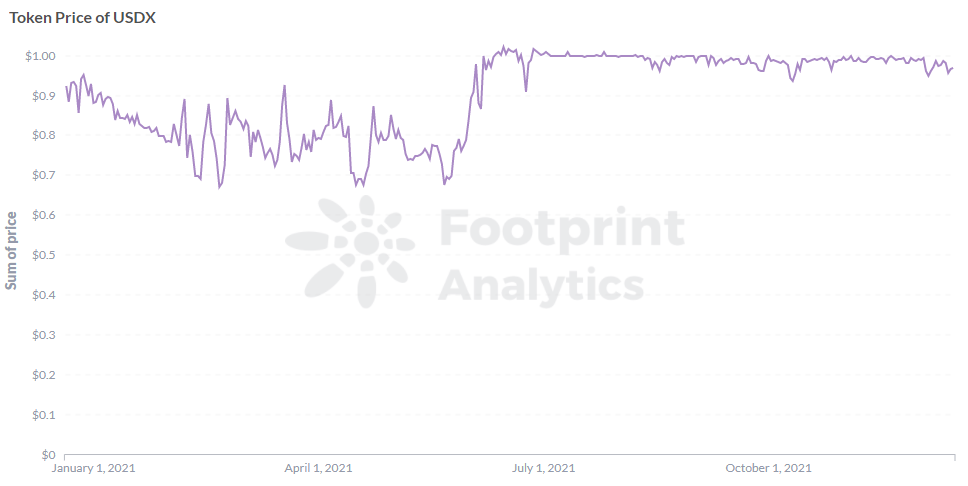
Task: Click the $0 y-axis label
Action: click(x=49, y=455)
